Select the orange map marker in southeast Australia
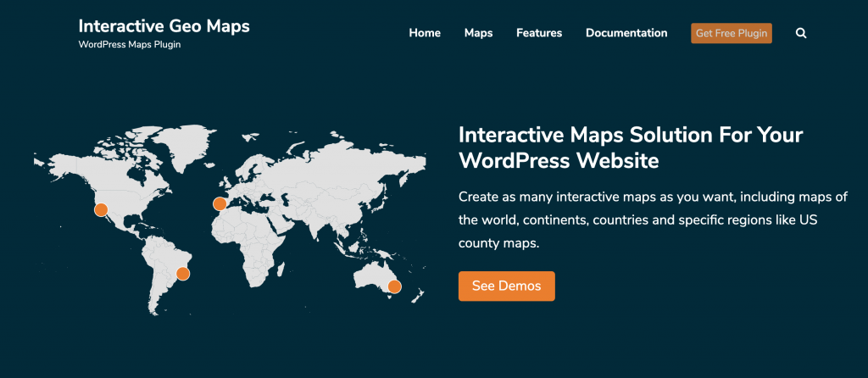868x378 pixels. pyautogui.click(x=394, y=286)
